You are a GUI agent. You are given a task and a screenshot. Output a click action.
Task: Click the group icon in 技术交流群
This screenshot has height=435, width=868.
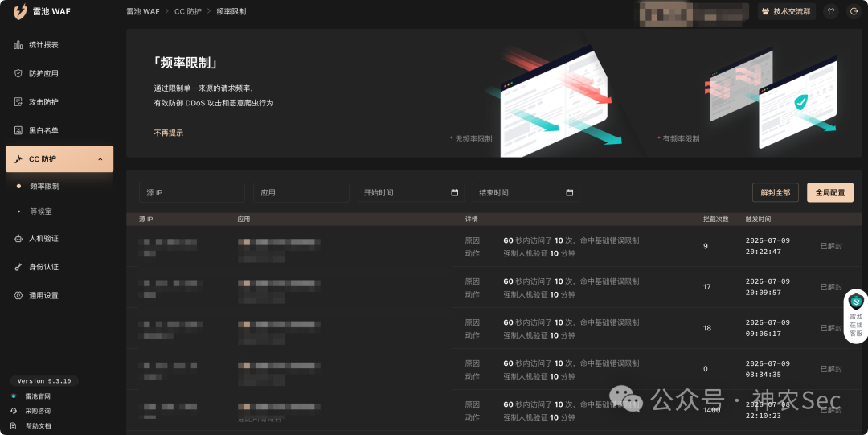pyautogui.click(x=766, y=11)
